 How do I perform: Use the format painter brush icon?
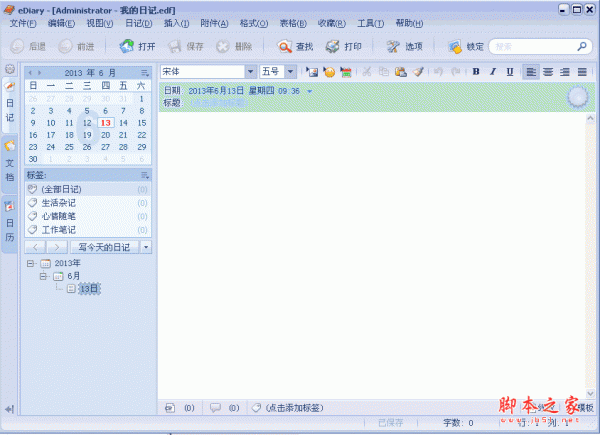418,72
